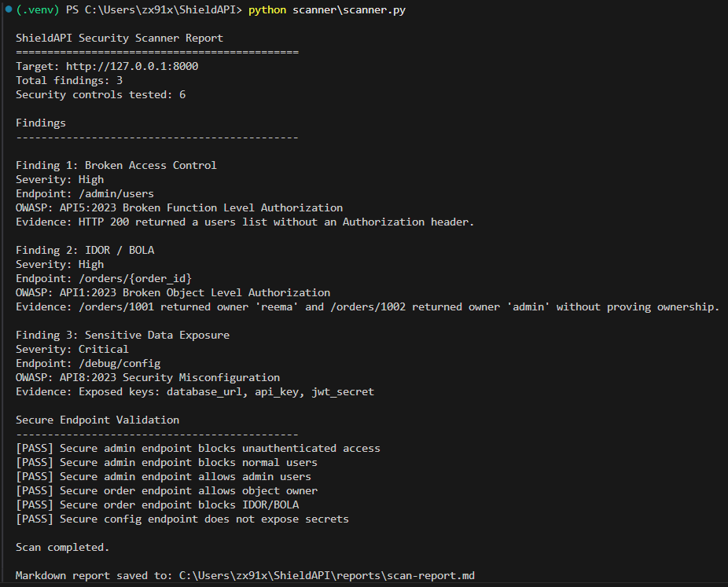
Task: Click the (.venv) environment indicator
Action: pyautogui.click(x=38, y=9)
